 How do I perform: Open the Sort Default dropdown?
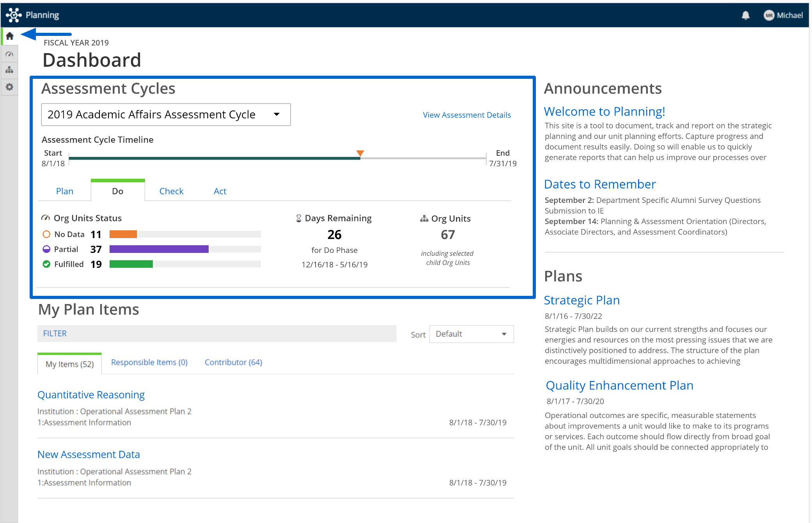point(471,334)
